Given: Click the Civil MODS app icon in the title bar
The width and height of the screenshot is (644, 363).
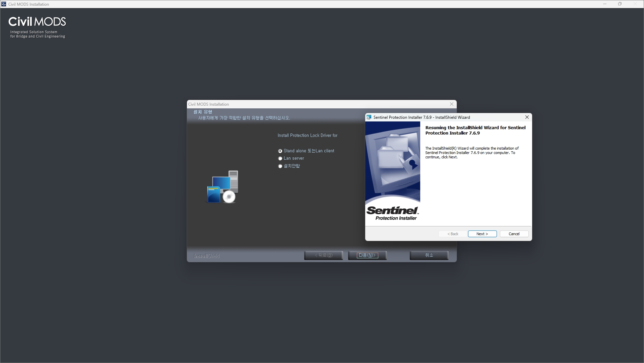Looking at the screenshot, I should [x=4, y=4].
